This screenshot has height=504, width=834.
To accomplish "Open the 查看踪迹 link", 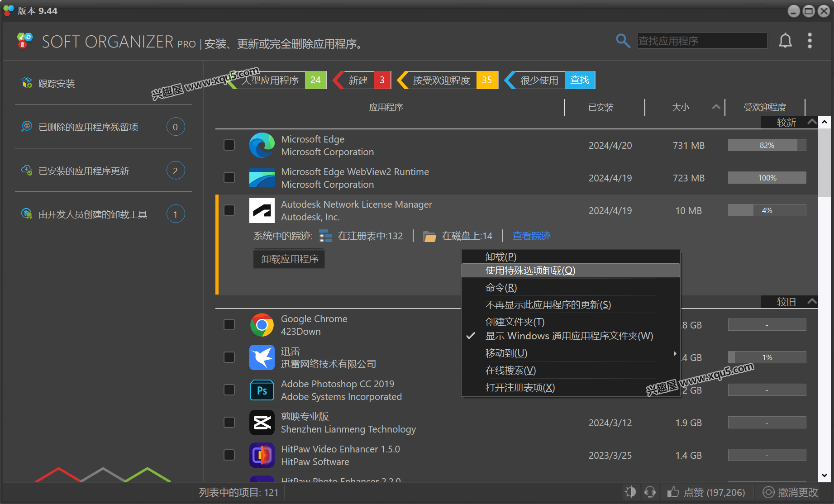I will coord(531,236).
